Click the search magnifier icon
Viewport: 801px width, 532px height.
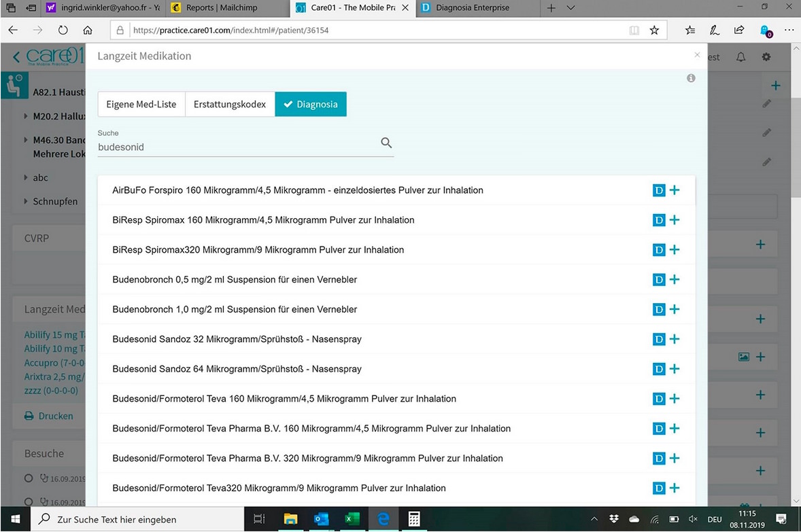[386, 143]
